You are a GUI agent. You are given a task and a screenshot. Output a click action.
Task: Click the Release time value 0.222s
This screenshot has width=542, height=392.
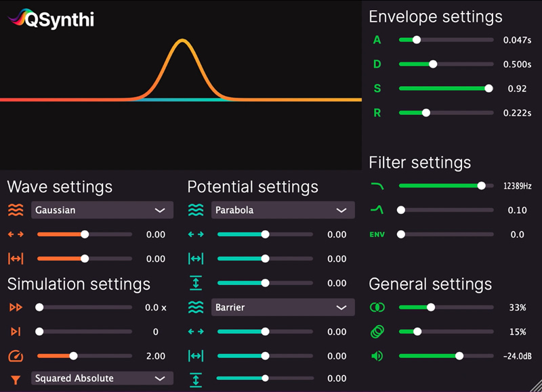[517, 113]
